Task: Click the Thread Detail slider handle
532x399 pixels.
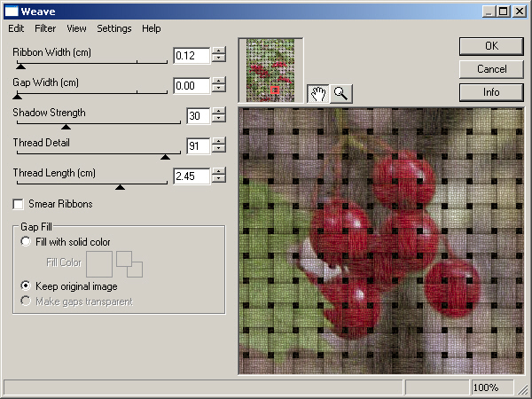Action: pos(165,157)
